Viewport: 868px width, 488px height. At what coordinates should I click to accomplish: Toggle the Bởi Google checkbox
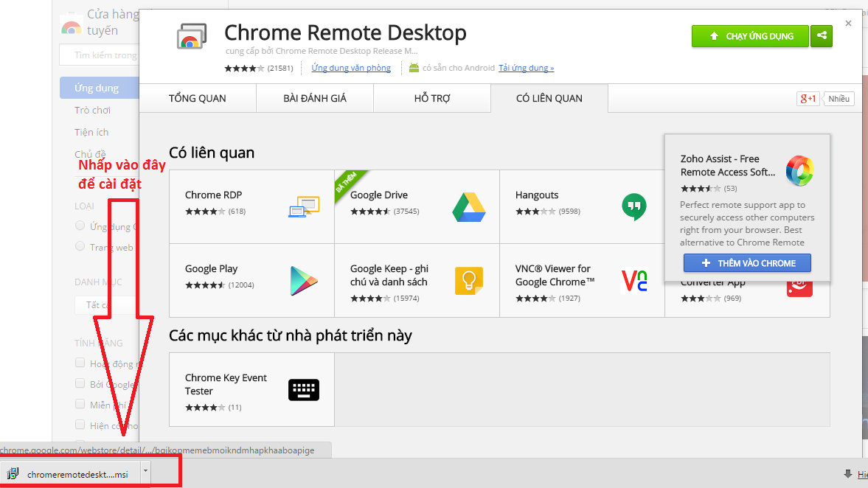(80, 383)
